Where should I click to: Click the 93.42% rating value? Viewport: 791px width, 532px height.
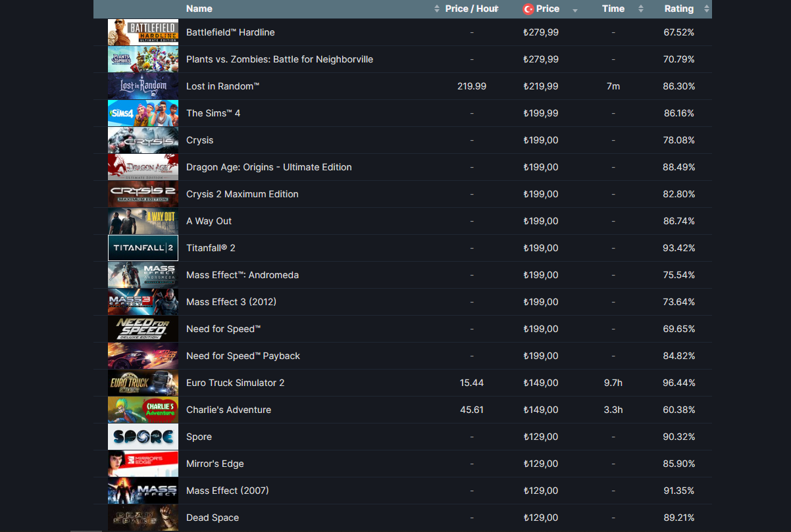[679, 248]
